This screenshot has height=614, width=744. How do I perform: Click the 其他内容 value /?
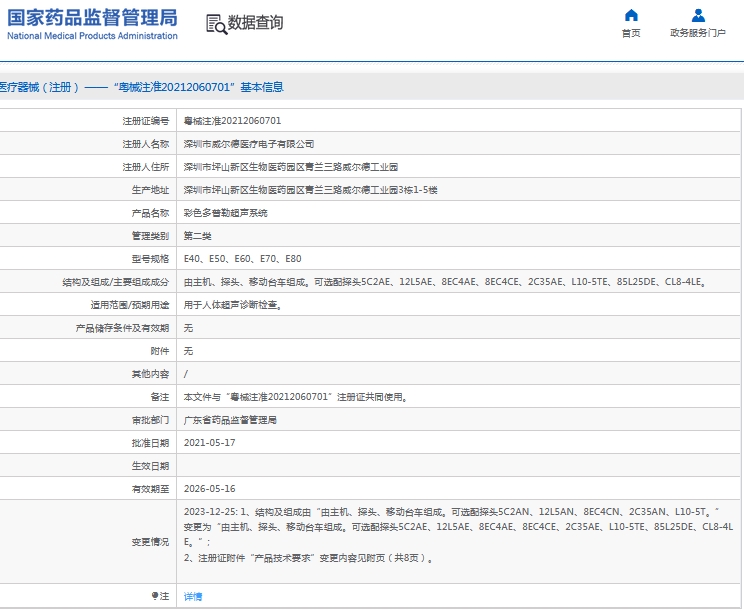pyautogui.click(x=186, y=374)
